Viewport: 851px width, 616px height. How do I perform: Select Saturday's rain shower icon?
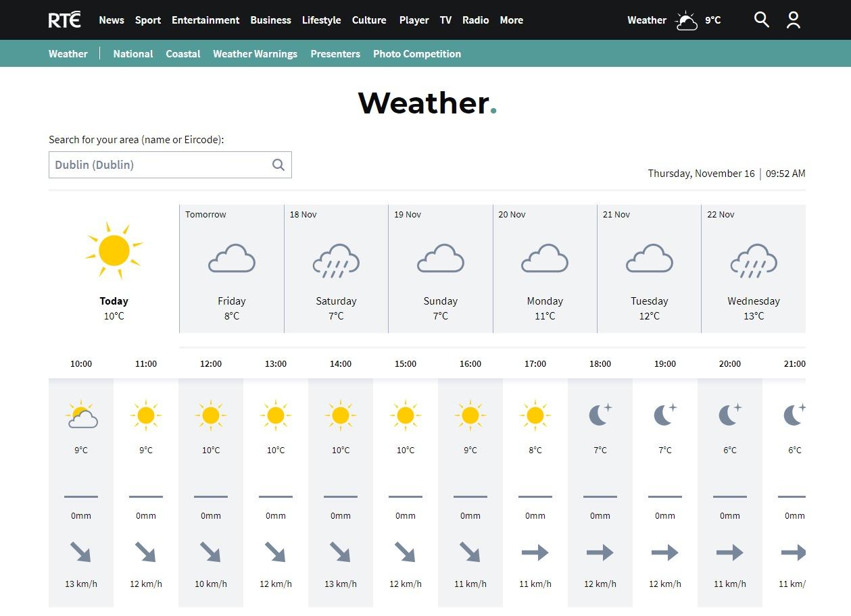[x=336, y=260]
